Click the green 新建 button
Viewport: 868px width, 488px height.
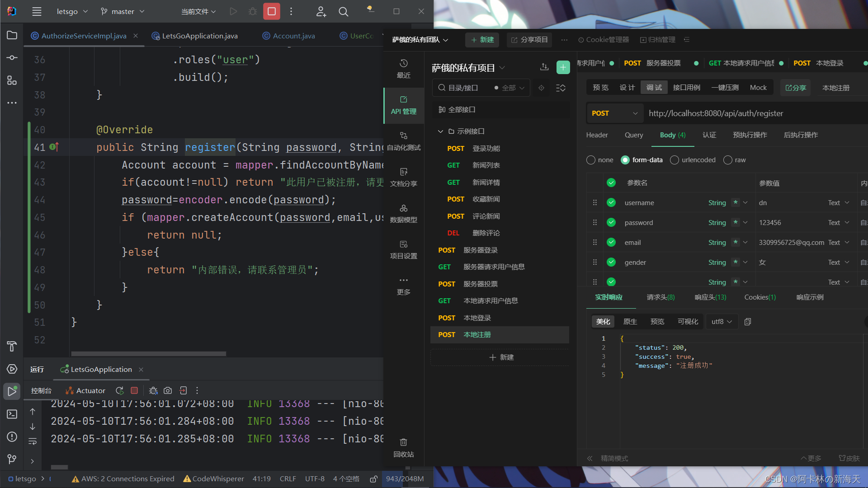pyautogui.click(x=482, y=40)
